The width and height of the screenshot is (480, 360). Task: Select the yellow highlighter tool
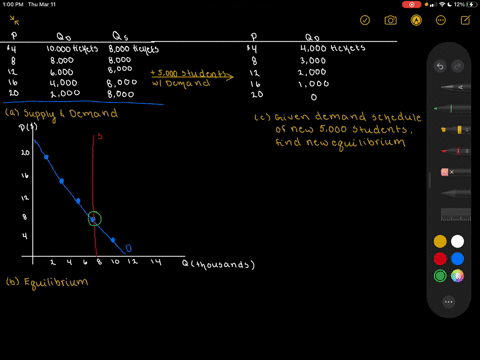tap(456, 130)
